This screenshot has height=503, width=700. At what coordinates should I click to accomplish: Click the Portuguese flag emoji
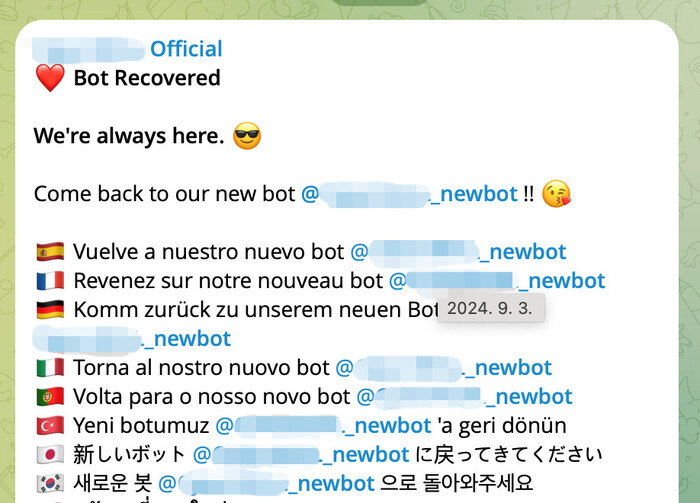coord(50,397)
